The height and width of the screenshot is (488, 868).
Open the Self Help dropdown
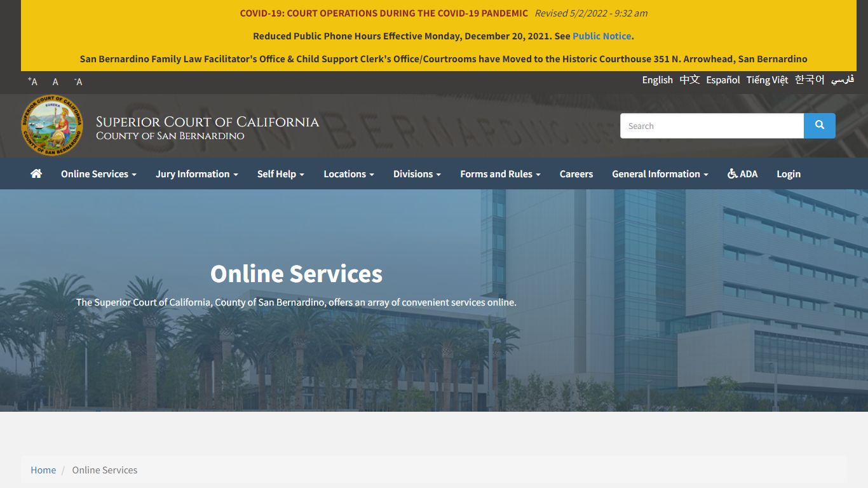(x=281, y=173)
